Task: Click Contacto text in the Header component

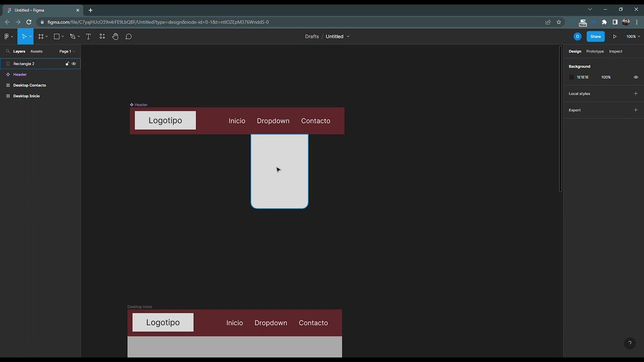Action: pos(315,121)
